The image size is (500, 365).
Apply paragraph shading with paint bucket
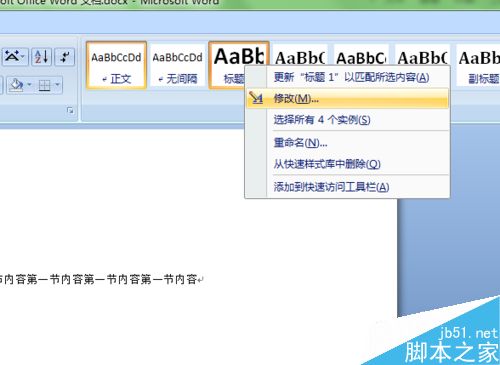point(16,85)
